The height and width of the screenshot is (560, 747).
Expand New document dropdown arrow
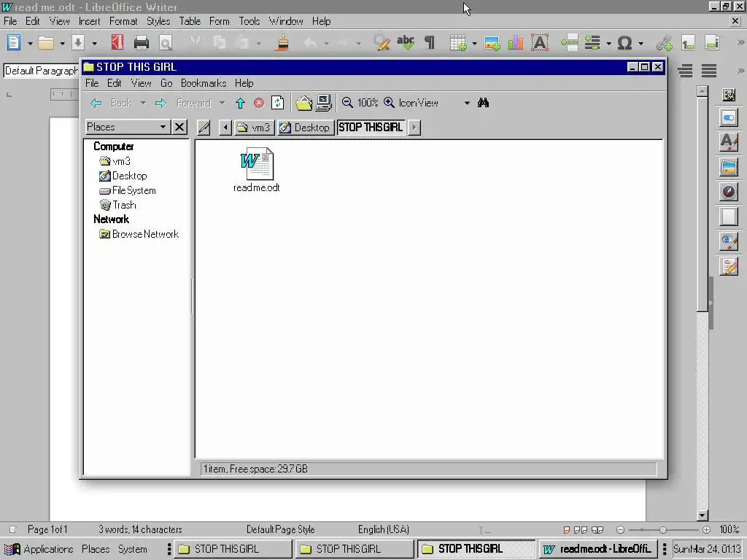coord(30,44)
